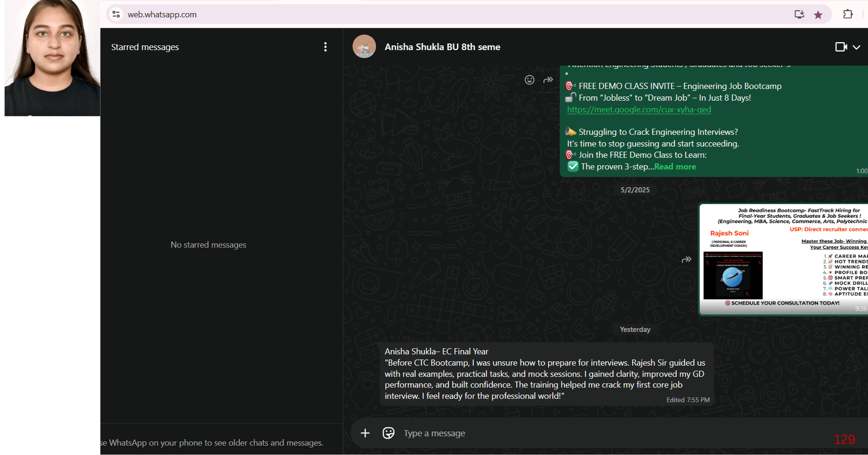
Task: Open the Job Readiness Bootcamp image
Action: (x=783, y=259)
